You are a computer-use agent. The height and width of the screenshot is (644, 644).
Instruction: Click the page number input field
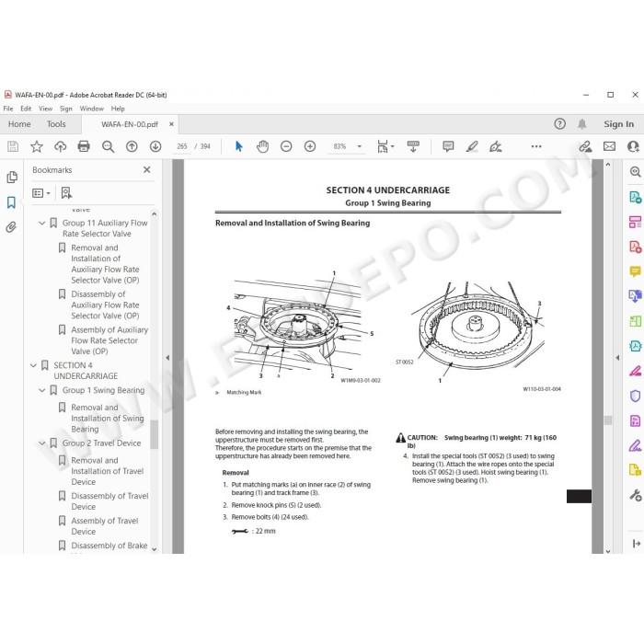[x=182, y=146]
